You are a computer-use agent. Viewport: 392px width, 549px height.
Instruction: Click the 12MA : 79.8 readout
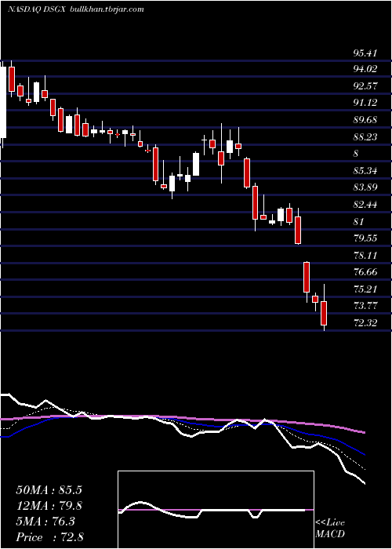pyautogui.click(x=49, y=506)
